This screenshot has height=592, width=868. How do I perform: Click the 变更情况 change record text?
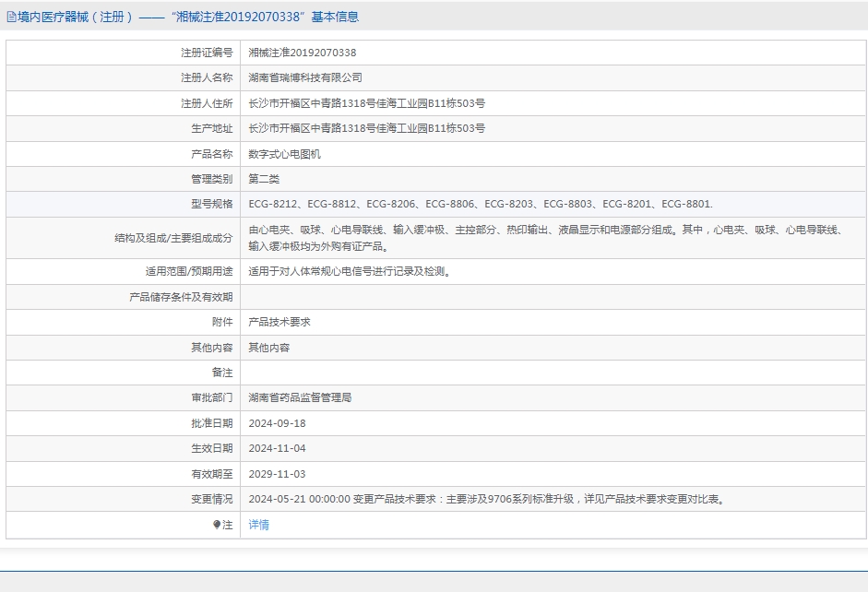click(487, 500)
